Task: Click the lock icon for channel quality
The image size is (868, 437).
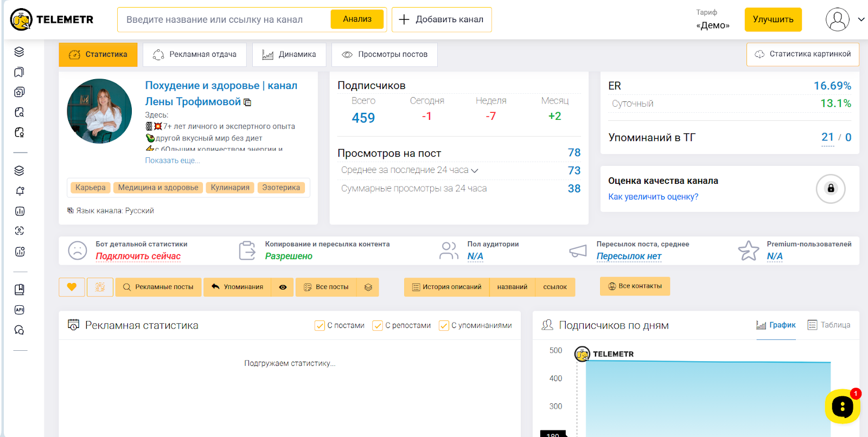Action: click(x=830, y=189)
